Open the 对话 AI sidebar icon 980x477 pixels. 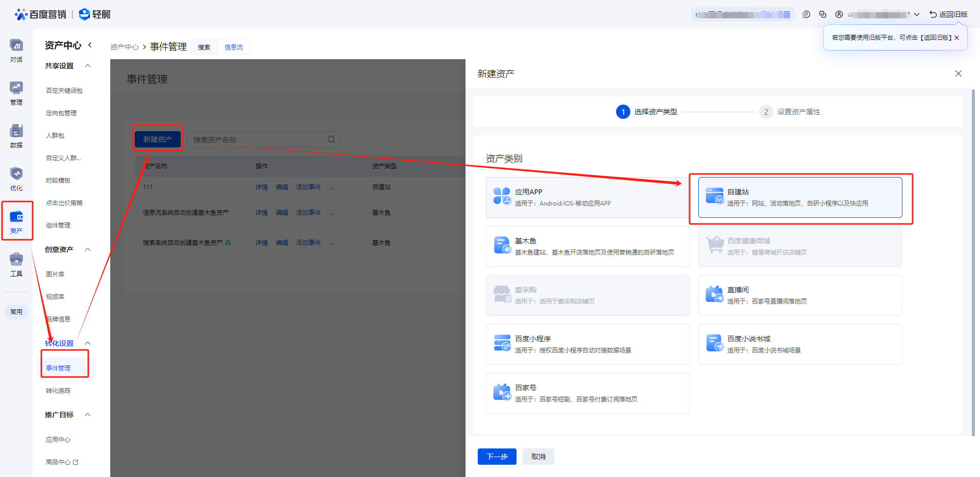click(x=16, y=50)
